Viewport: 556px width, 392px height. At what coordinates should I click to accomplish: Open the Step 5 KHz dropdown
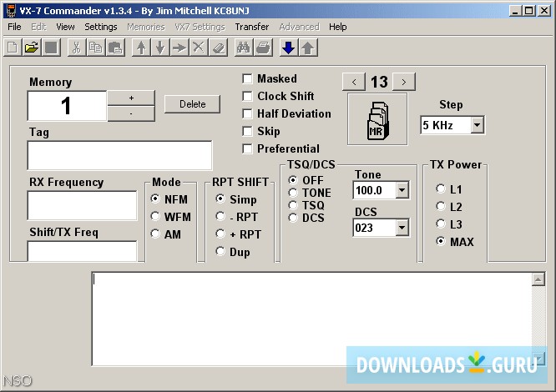478,125
